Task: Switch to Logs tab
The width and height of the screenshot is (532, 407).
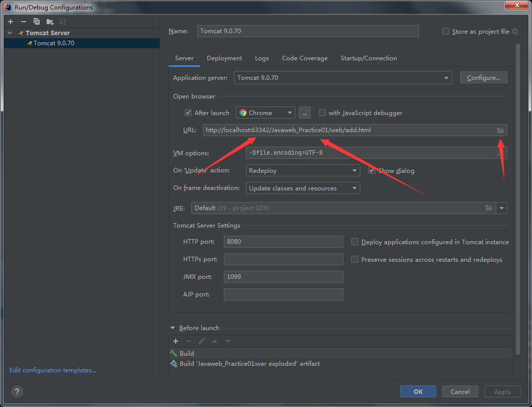Action: [261, 58]
